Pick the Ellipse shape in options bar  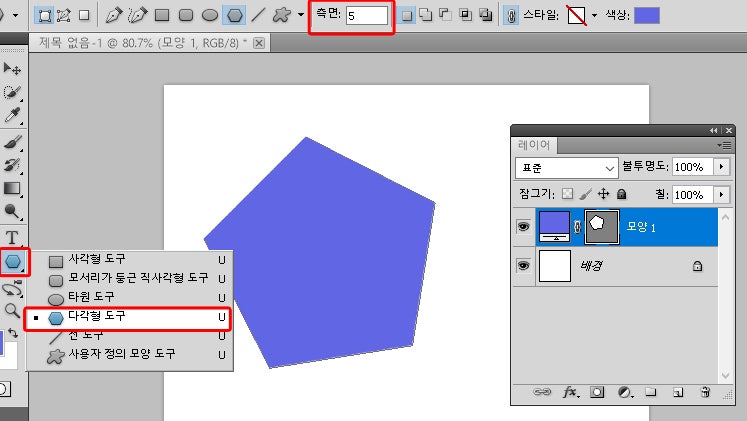tap(210, 15)
